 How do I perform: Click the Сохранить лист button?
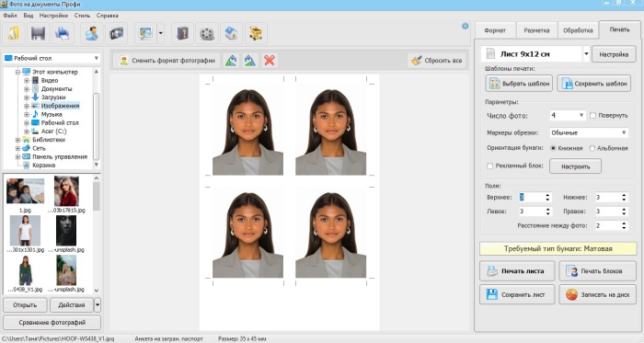point(517,294)
